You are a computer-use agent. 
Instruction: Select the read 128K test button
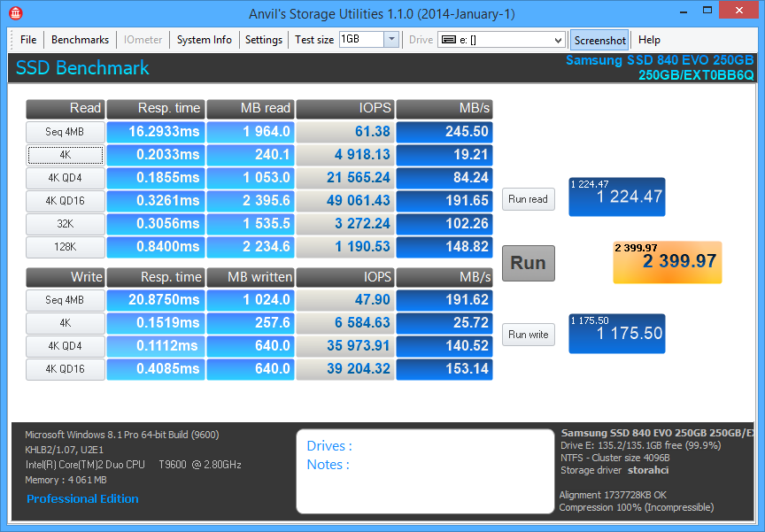point(66,247)
